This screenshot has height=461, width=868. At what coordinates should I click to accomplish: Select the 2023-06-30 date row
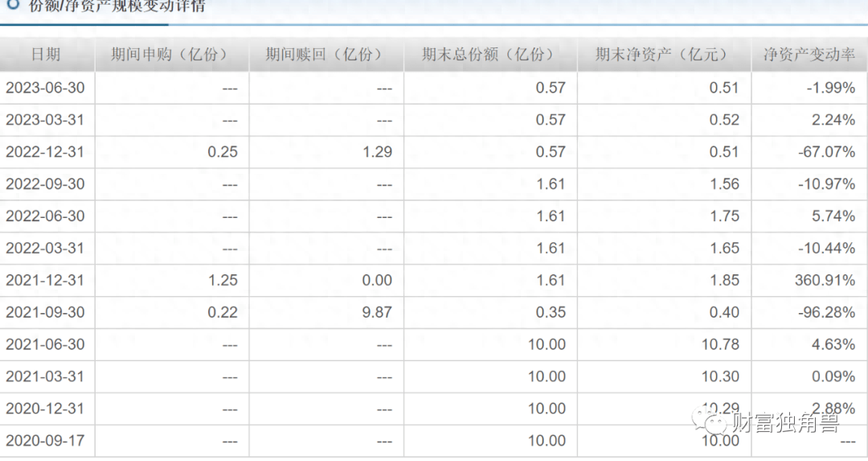[x=45, y=88]
